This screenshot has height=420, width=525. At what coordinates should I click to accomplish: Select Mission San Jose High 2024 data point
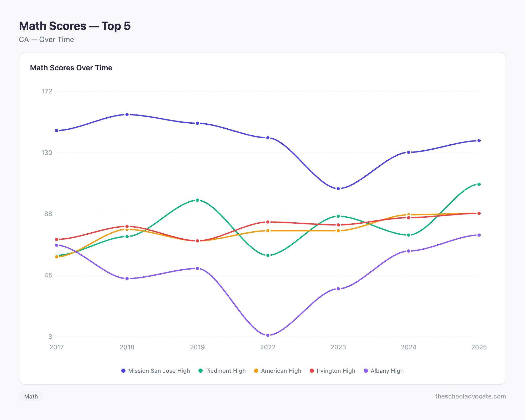click(x=409, y=152)
